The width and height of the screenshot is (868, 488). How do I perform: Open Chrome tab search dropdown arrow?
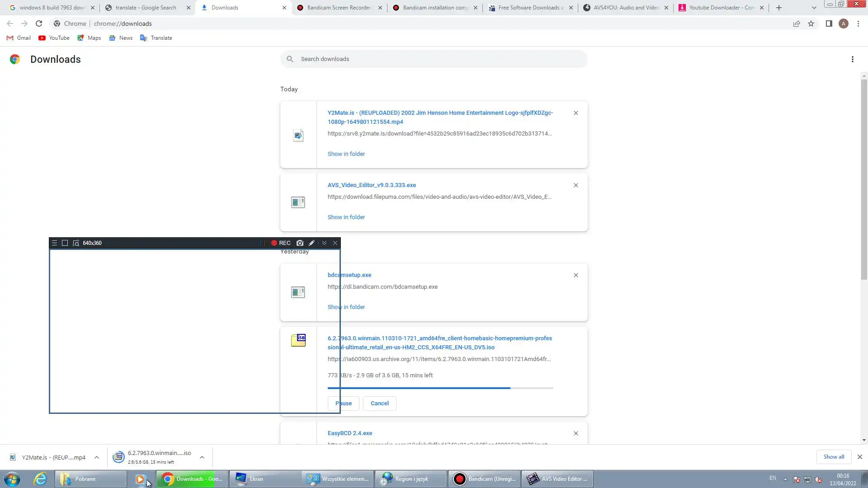point(814,8)
